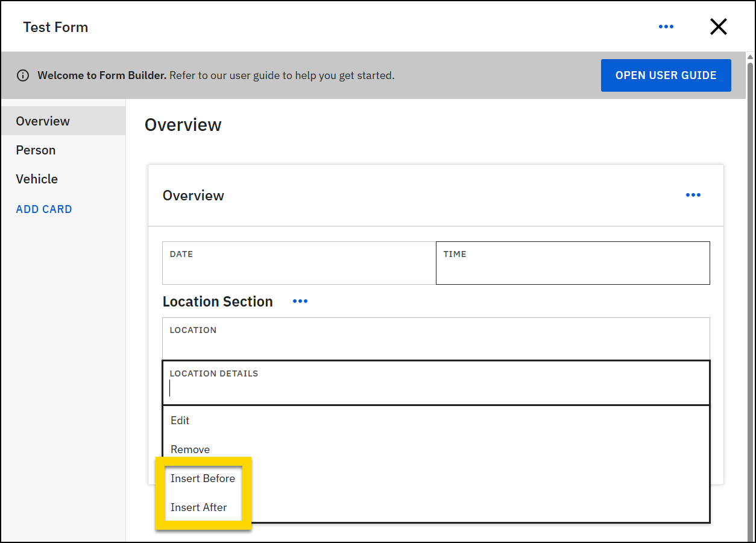Switch to the Overview section in the sidebar

pos(43,121)
